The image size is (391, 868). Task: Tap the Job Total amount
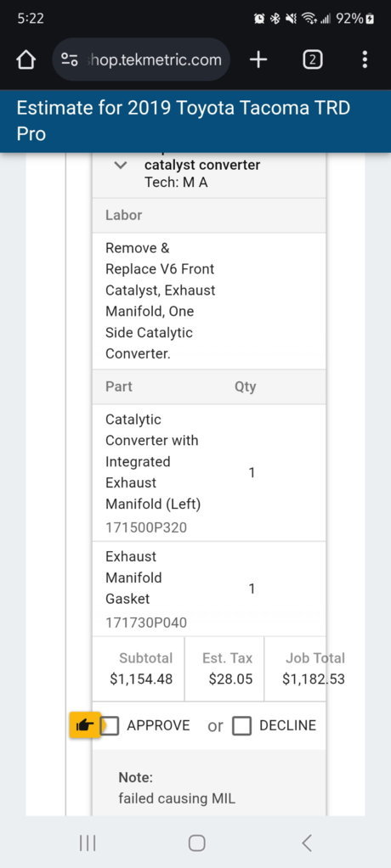(x=314, y=679)
